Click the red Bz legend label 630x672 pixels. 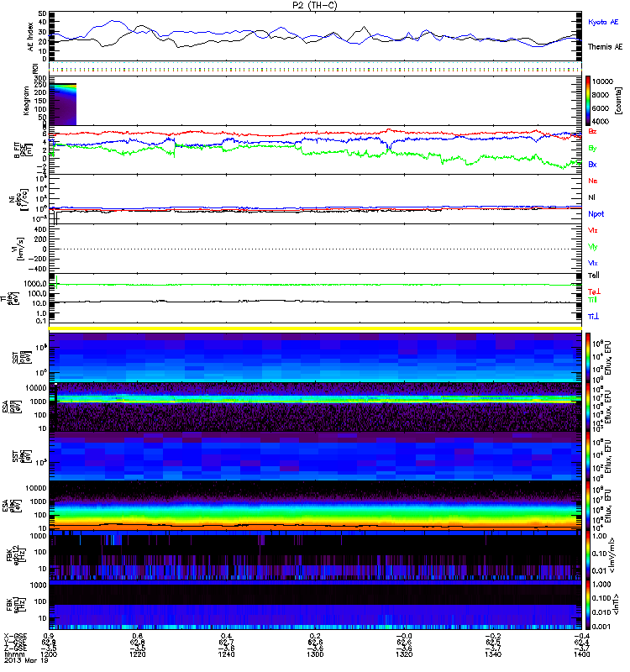[x=592, y=132]
